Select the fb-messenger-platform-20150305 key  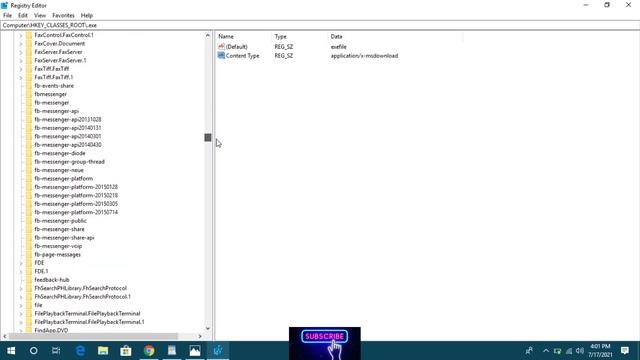(x=76, y=204)
